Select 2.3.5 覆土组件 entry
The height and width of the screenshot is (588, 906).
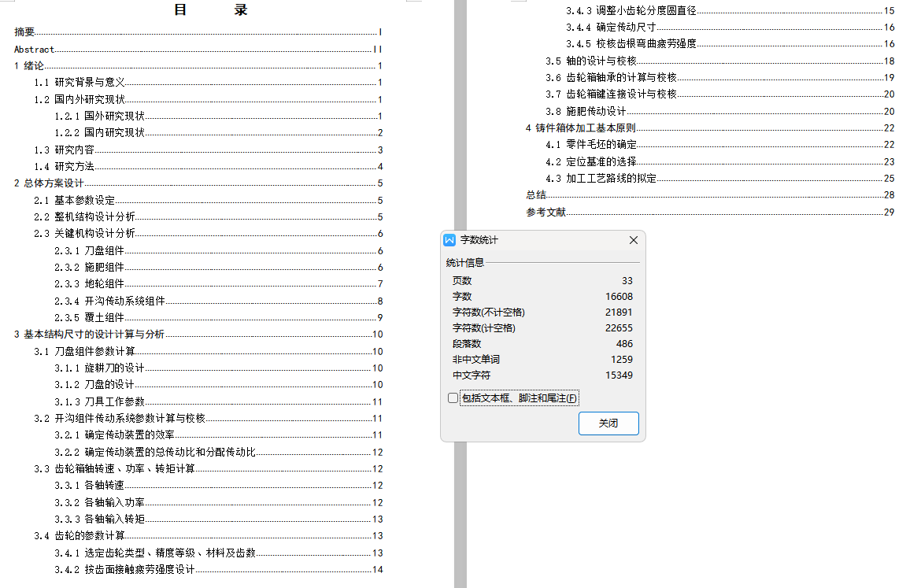click(218, 318)
